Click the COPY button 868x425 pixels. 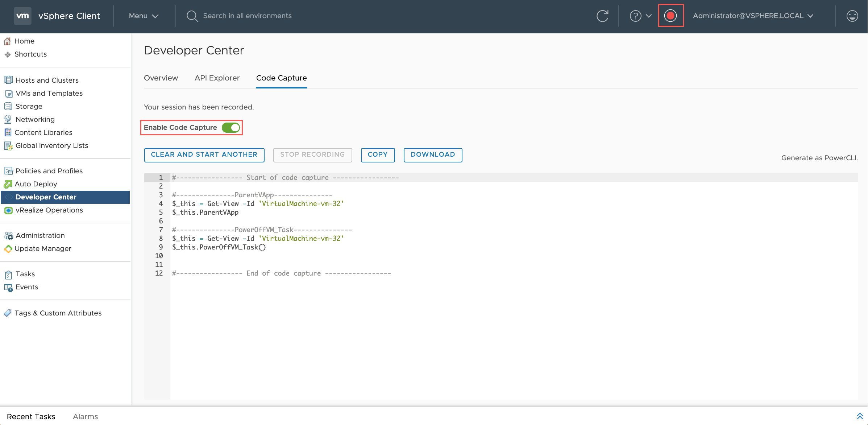coord(378,155)
